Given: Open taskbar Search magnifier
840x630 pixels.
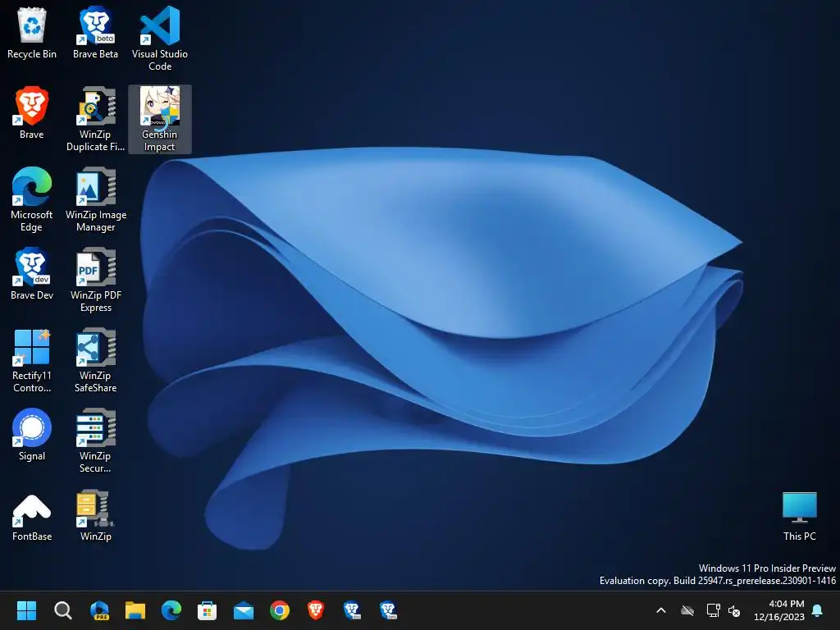Looking at the screenshot, I should [x=62, y=610].
